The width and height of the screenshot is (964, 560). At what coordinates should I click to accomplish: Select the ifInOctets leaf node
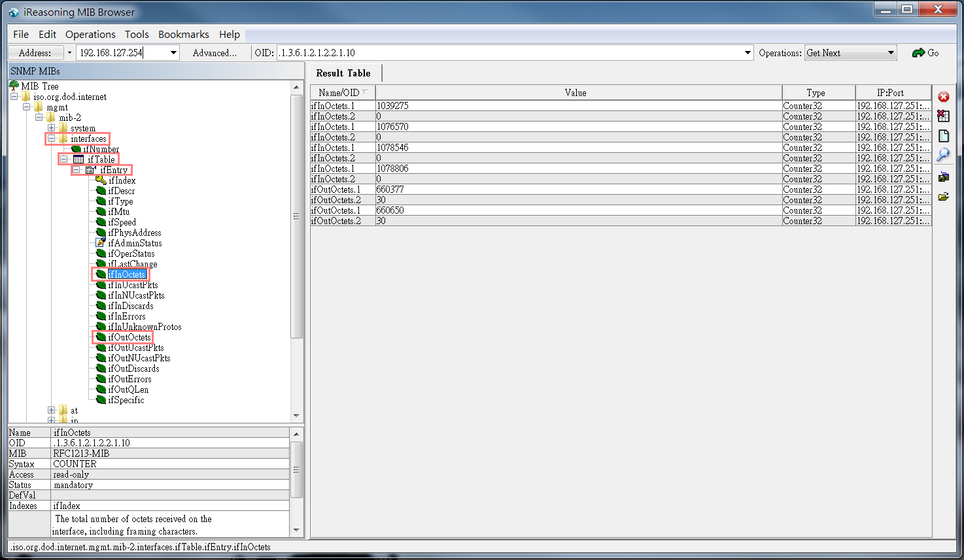pos(128,274)
